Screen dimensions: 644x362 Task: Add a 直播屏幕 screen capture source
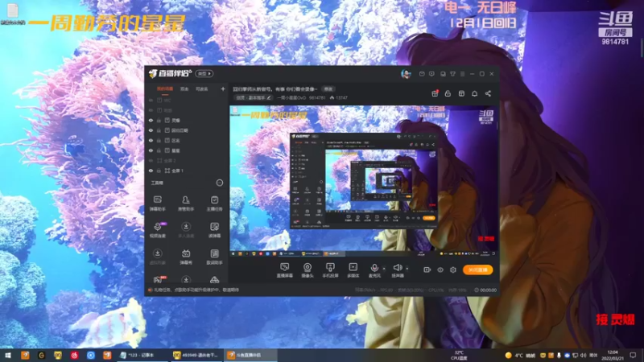click(x=285, y=270)
